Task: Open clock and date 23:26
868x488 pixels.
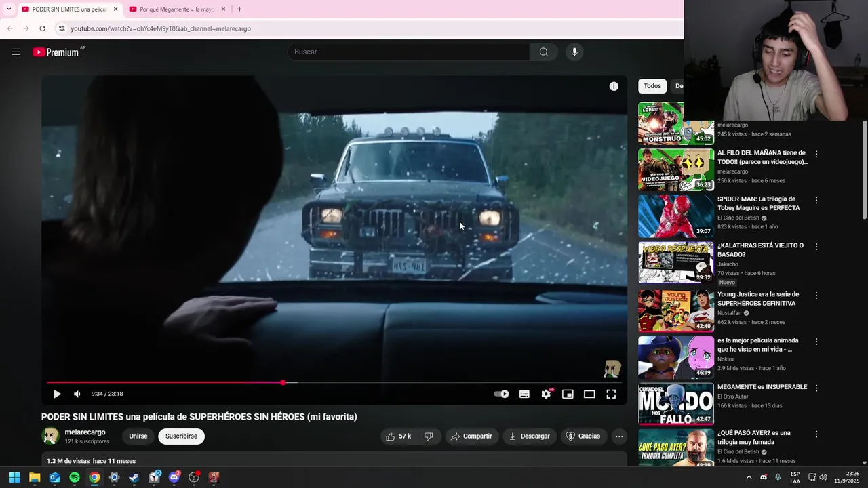Action: pyautogui.click(x=847, y=477)
